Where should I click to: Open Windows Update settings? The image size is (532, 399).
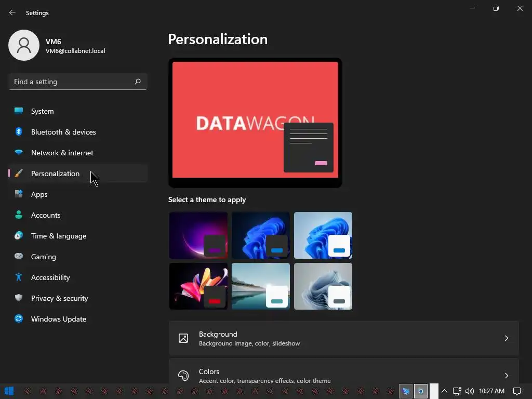pyautogui.click(x=78, y=319)
